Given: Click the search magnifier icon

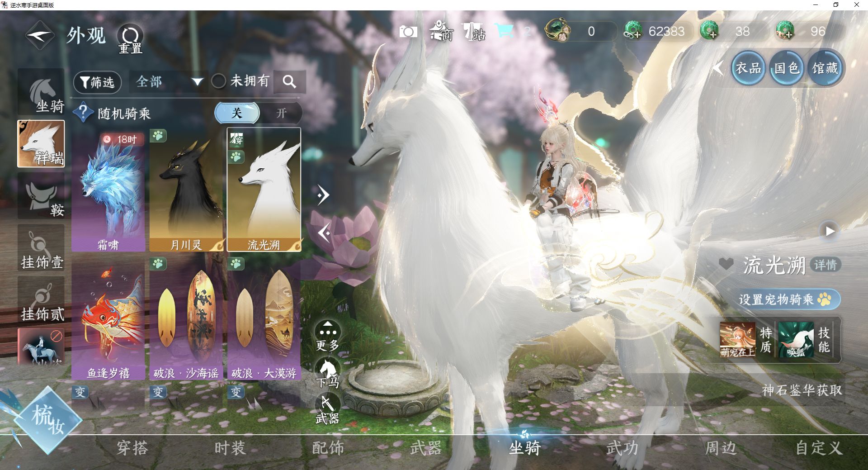Looking at the screenshot, I should (x=289, y=82).
